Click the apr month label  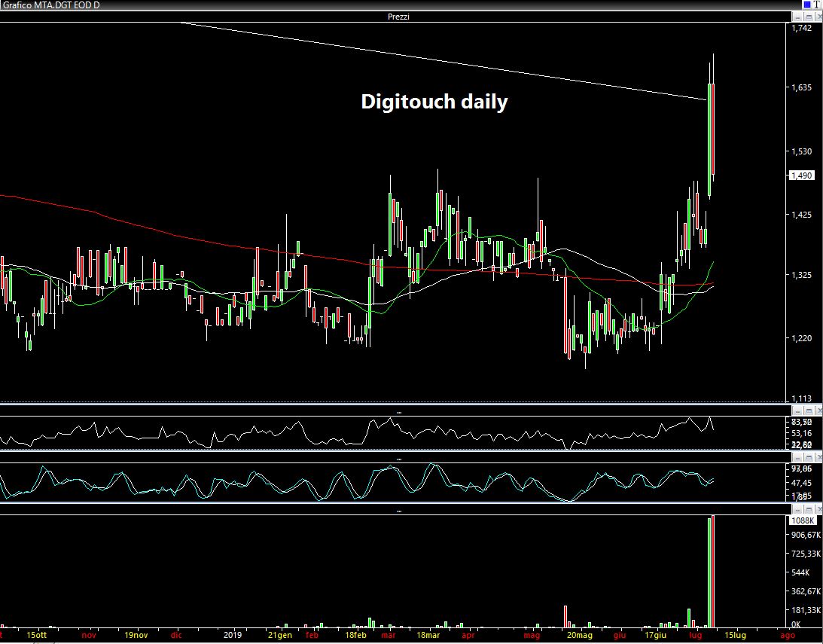[x=468, y=635]
